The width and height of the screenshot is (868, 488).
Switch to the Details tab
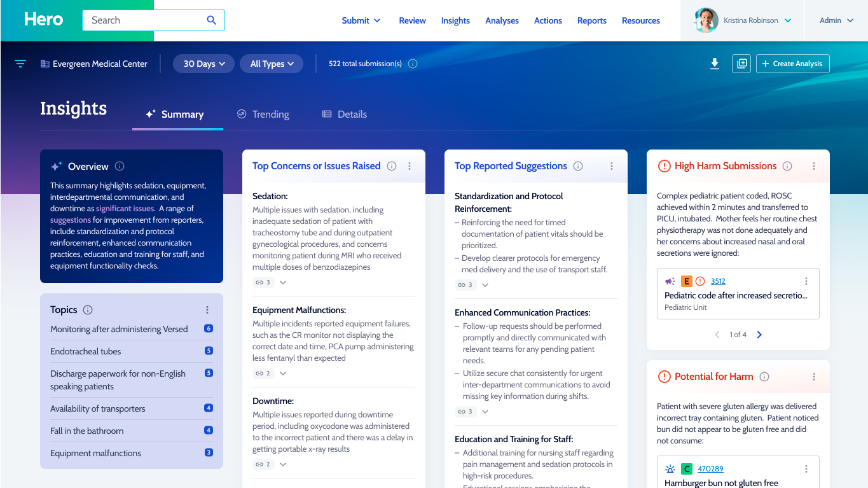click(344, 115)
